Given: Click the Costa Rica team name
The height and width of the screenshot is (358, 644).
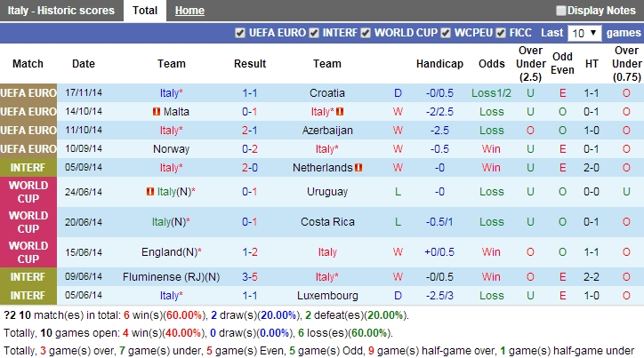Looking at the screenshot, I should 326,222.
